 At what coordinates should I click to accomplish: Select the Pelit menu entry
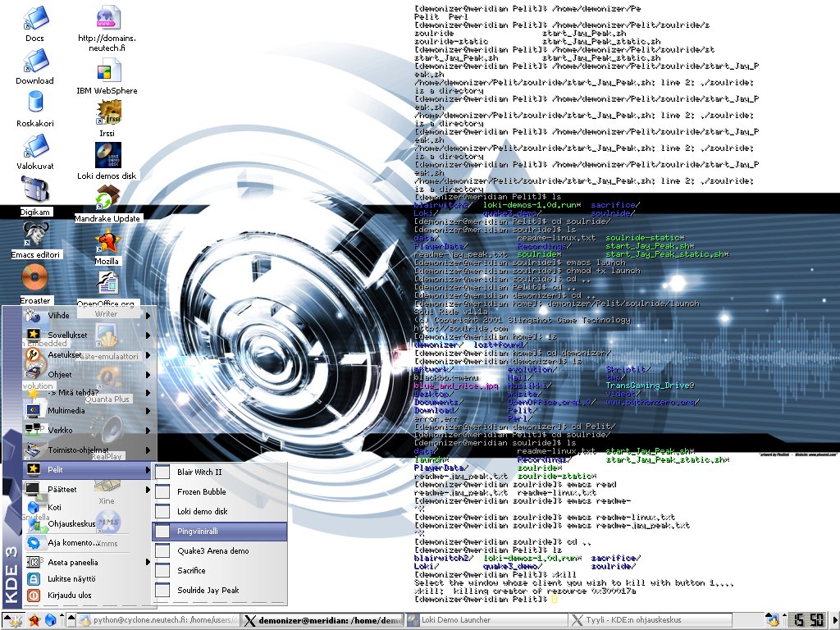(87, 470)
